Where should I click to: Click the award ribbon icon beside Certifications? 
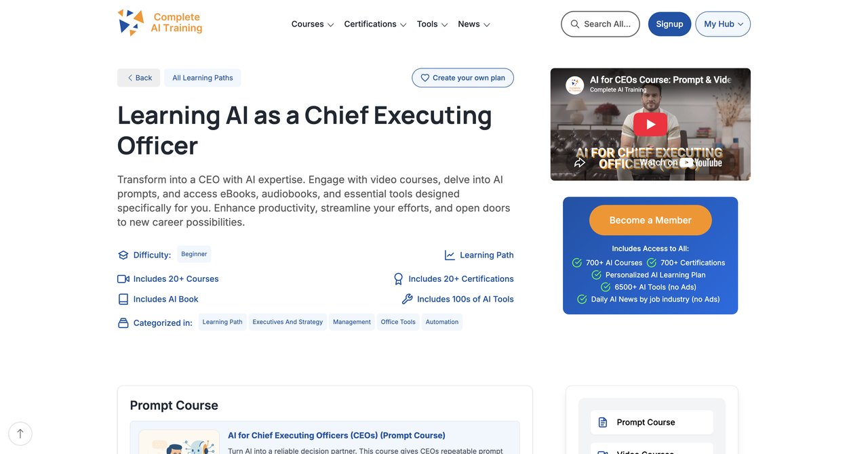click(x=399, y=279)
